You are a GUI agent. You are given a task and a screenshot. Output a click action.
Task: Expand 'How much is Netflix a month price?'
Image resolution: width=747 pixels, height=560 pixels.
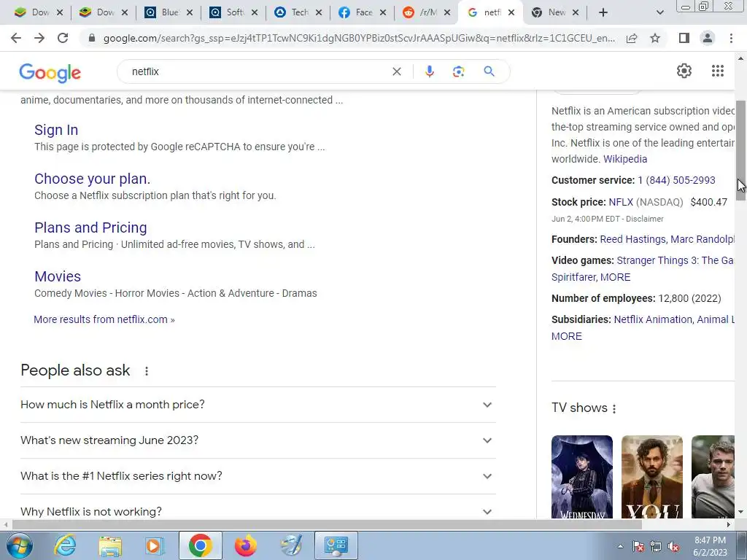(258, 405)
